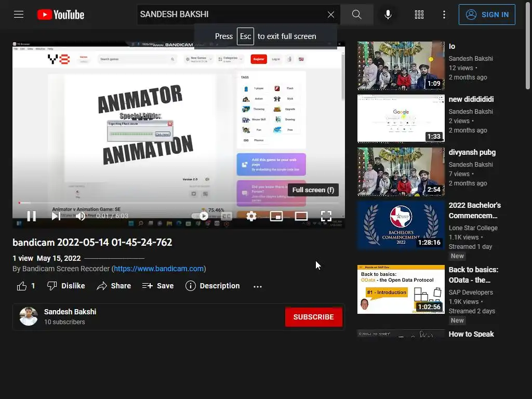Open the YouTube apps grid
Image resolution: width=532 pixels, height=399 pixels.
click(419, 15)
